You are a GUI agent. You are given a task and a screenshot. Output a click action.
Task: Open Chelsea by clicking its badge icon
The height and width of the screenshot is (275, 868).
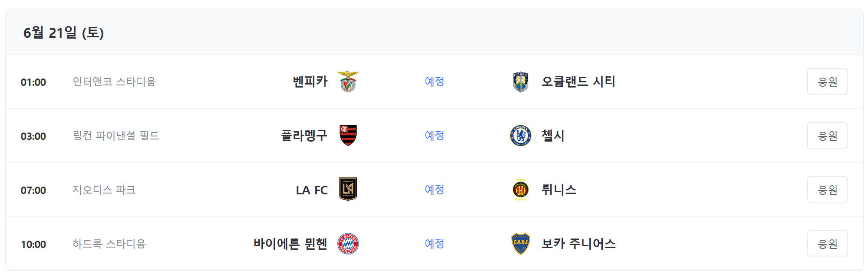pos(520,136)
